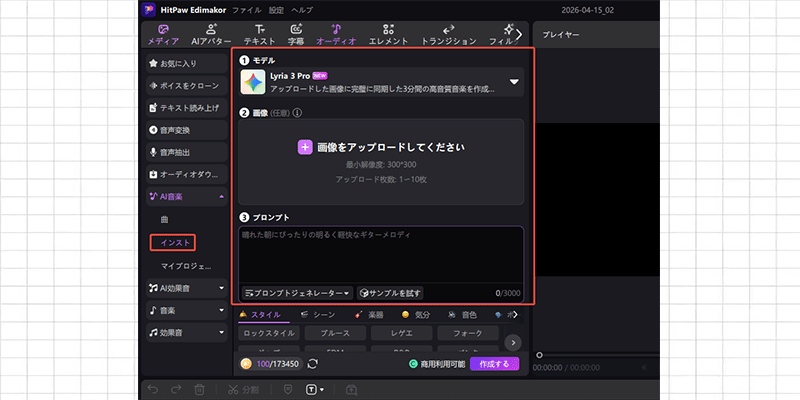Switch to the 音色 timbre tab
Image resolution: width=800 pixels, height=400 pixels.
coord(462,315)
